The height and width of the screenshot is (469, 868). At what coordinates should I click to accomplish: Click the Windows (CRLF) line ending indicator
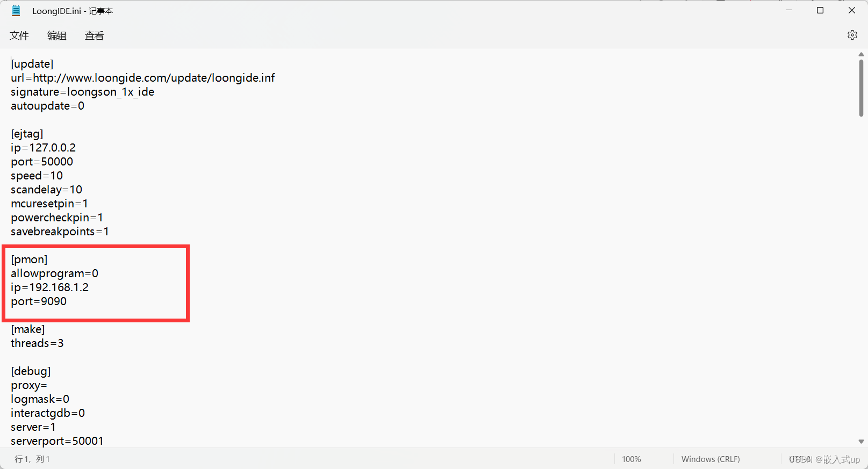pyautogui.click(x=711, y=459)
